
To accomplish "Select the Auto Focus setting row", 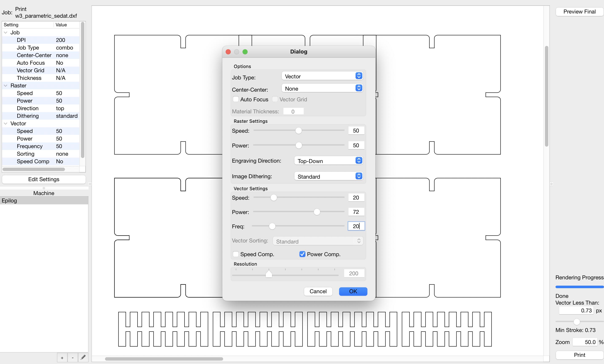I will 41,63.
